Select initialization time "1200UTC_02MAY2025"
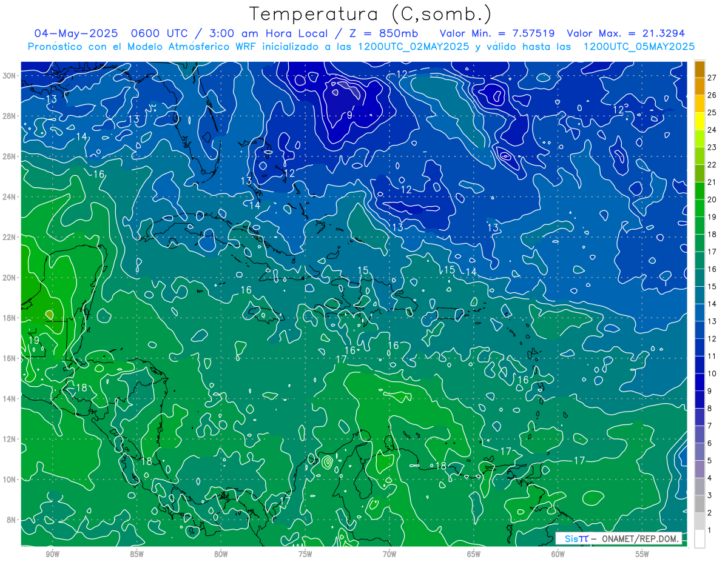 (x=414, y=47)
